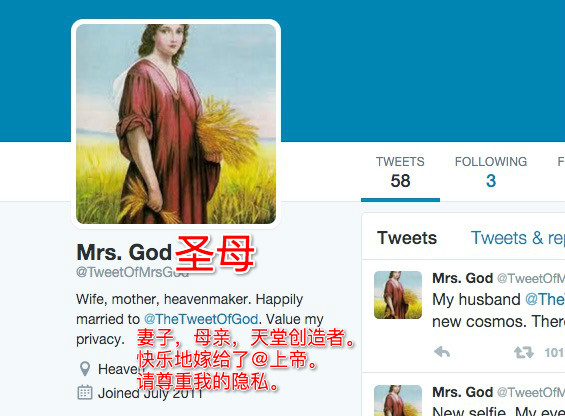Open the @TheTweetOfGod link in bio
This screenshot has height=416, width=565.
point(201,319)
